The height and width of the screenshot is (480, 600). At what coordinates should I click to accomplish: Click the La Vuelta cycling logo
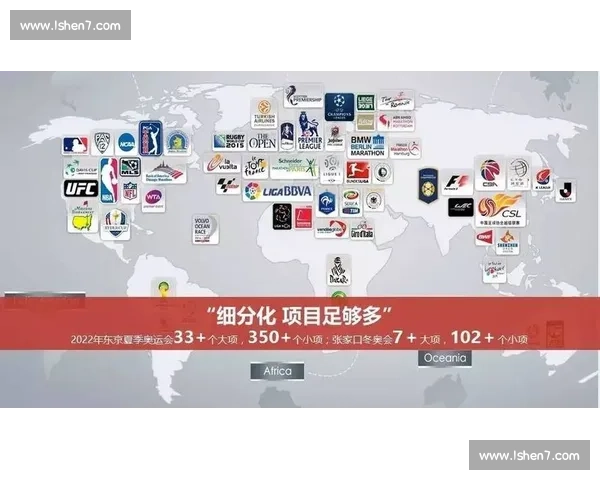click(x=223, y=163)
